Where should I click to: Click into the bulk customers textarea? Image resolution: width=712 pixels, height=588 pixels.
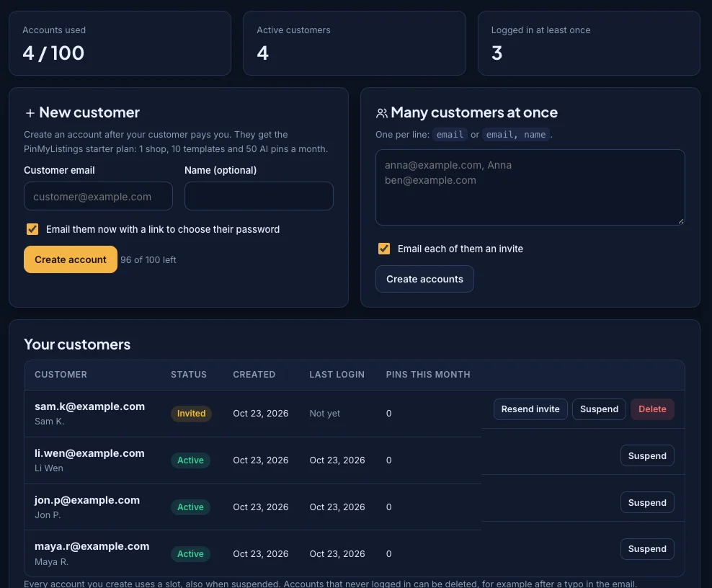click(x=530, y=187)
